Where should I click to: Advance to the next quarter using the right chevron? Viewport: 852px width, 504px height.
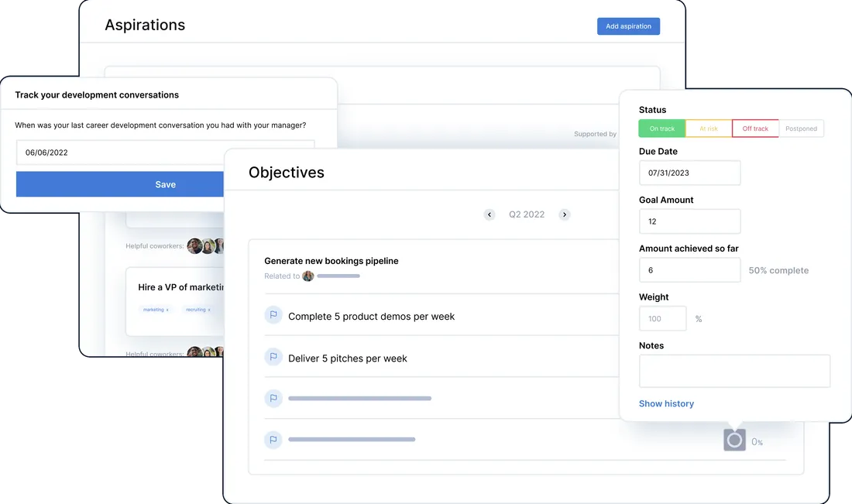[565, 214]
